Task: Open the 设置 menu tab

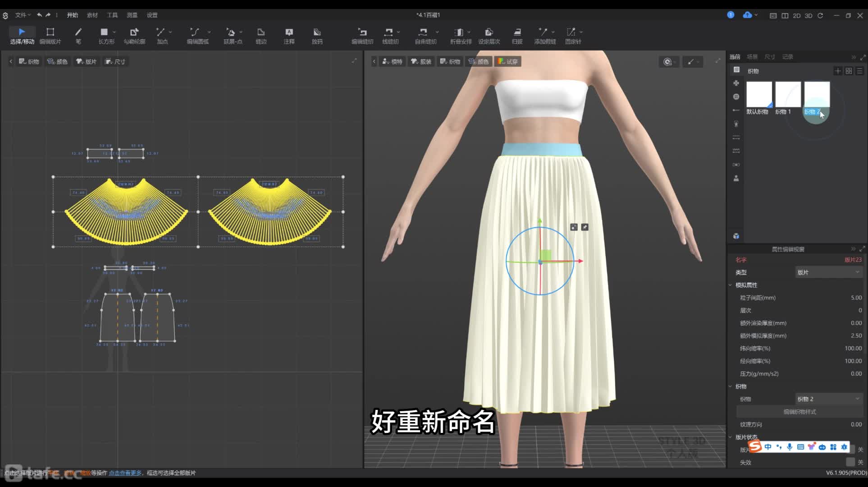Action: click(x=152, y=15)
